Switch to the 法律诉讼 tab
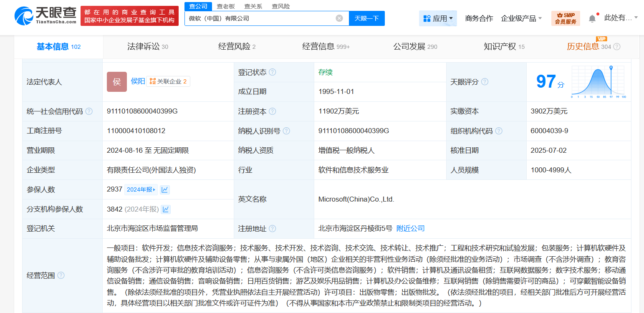 pos(148,47)
